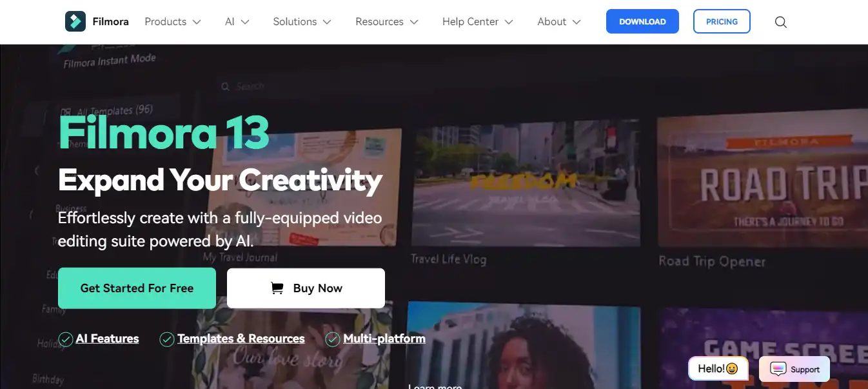Expand the AI dropdown chevron
Screen dimensions: 868x389
click(x=245, y=22)
